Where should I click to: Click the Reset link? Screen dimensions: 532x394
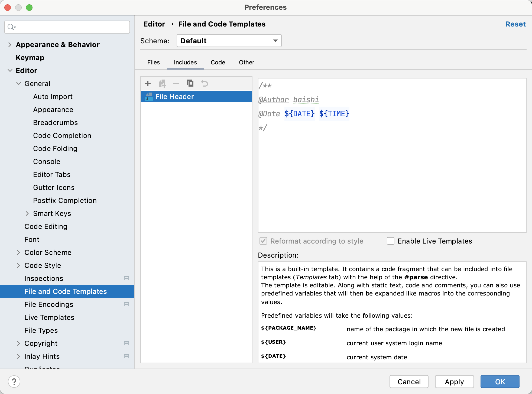click(x=515, y=24)
